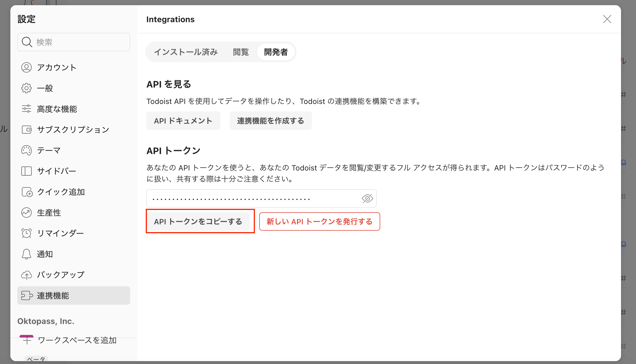
Task: Click 連携機能を作成する
Action: (x=270, y=121)
